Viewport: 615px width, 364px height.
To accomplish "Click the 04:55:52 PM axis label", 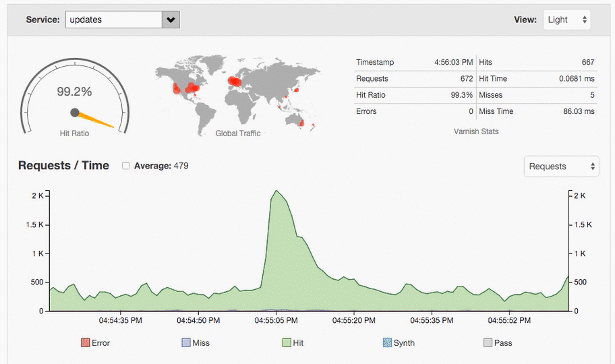I will pos(509,320).
